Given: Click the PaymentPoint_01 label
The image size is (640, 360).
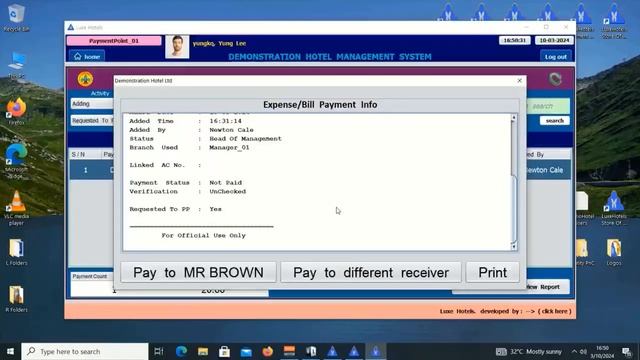Looking at the screenshot, I should click(114, 41).
